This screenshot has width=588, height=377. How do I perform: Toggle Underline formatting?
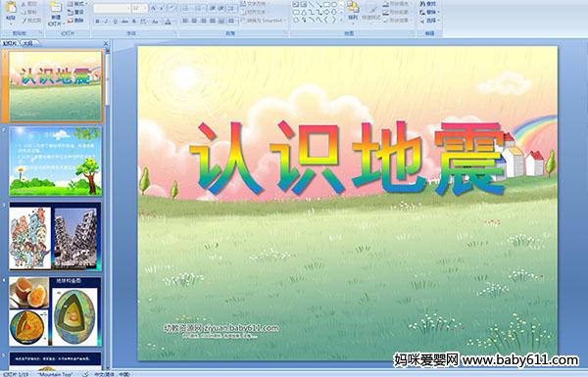click(116, 22)
